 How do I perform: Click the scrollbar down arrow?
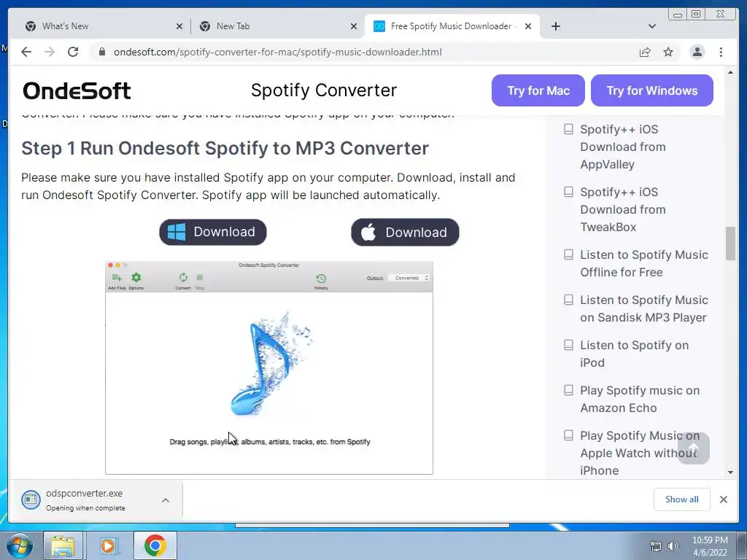[x=730, y=472]
